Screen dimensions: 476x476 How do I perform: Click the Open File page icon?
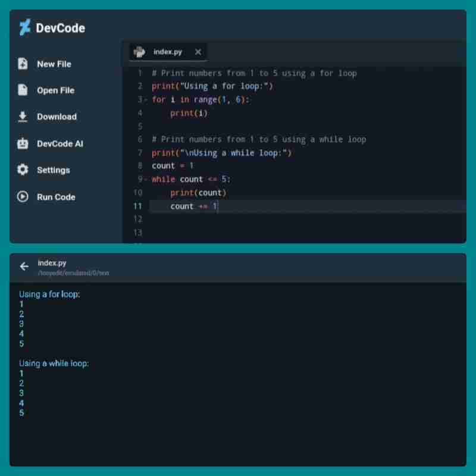click(x=23, y=90)
